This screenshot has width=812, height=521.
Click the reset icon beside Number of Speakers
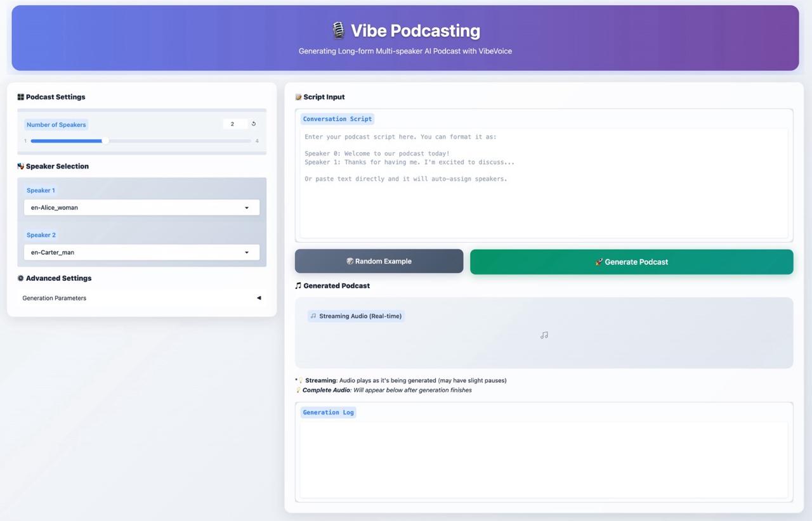[x=254, y=124]
